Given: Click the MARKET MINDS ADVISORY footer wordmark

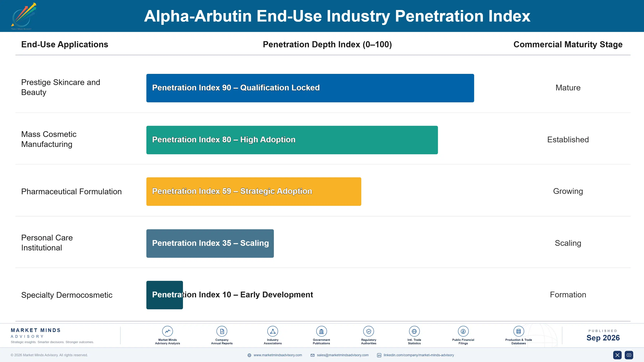Looking at the screenshot, I should point(36,333).
